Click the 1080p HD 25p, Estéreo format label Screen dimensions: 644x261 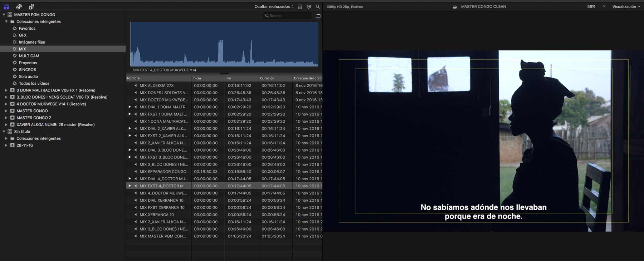pos(344,7)
